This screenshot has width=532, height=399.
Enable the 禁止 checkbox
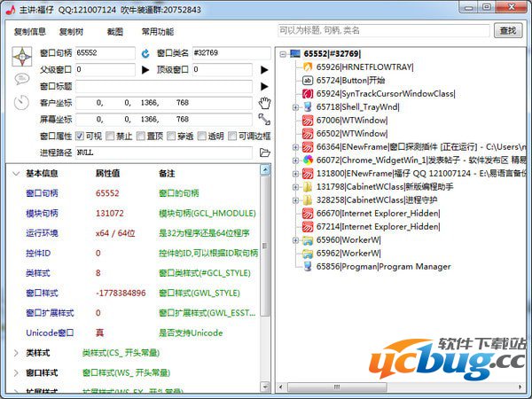point(110,136)
